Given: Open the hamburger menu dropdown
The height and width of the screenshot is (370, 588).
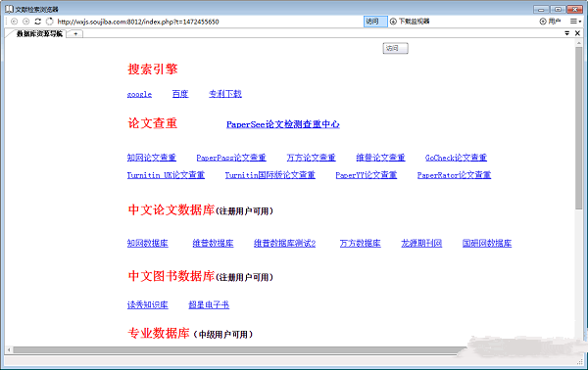Looking at the screenshot, I should point(575,22).
